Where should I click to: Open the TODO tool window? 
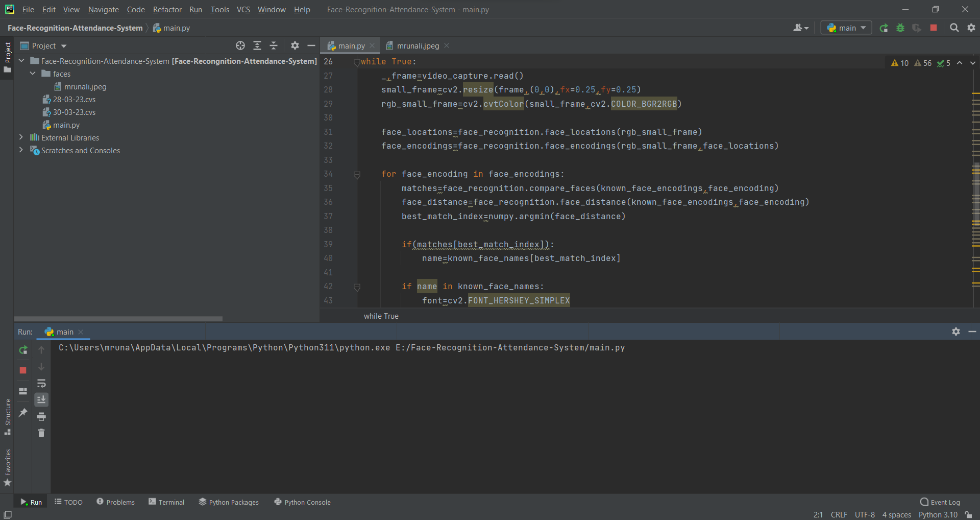click(x=68, y=502)
